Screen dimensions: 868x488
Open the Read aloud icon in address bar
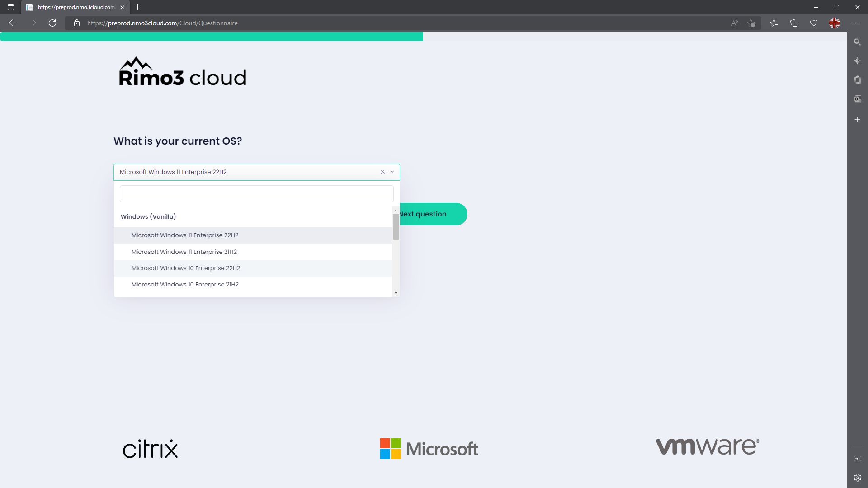pos(735,23)
